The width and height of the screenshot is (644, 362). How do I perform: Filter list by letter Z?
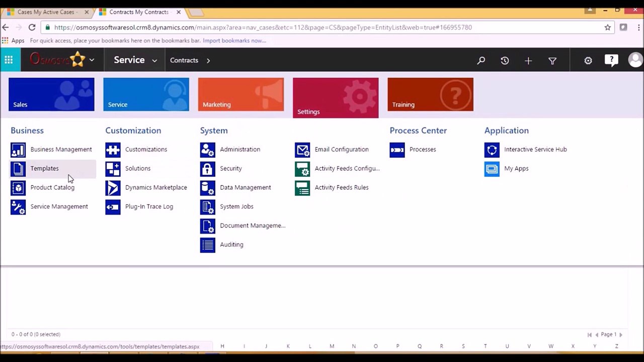(x=616, y=346)
